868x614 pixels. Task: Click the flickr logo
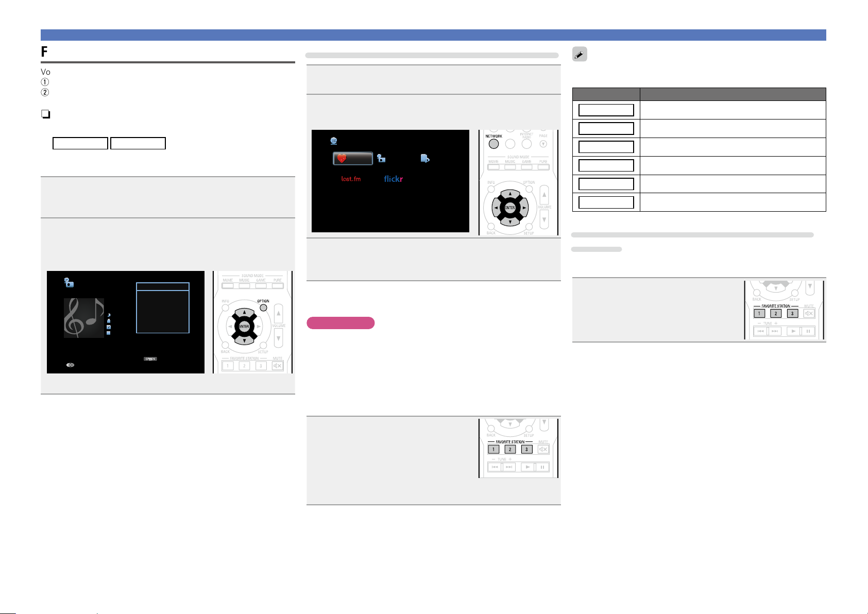coord(393,179)
